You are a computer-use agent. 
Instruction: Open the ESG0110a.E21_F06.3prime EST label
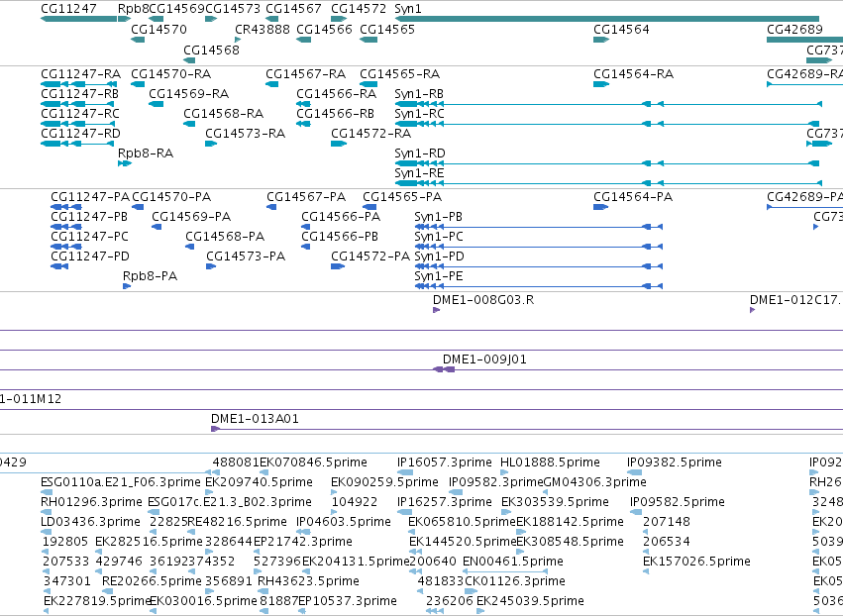[121, 482]
